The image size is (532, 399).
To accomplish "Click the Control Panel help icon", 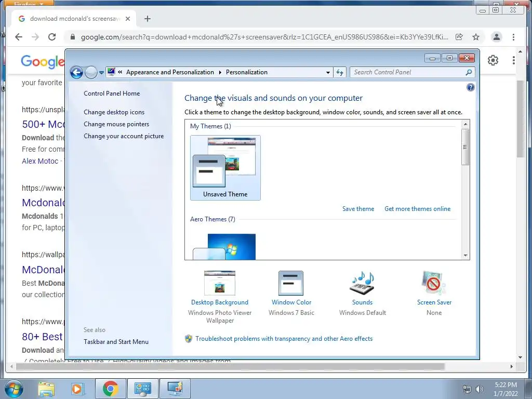I will click(470, 87).
